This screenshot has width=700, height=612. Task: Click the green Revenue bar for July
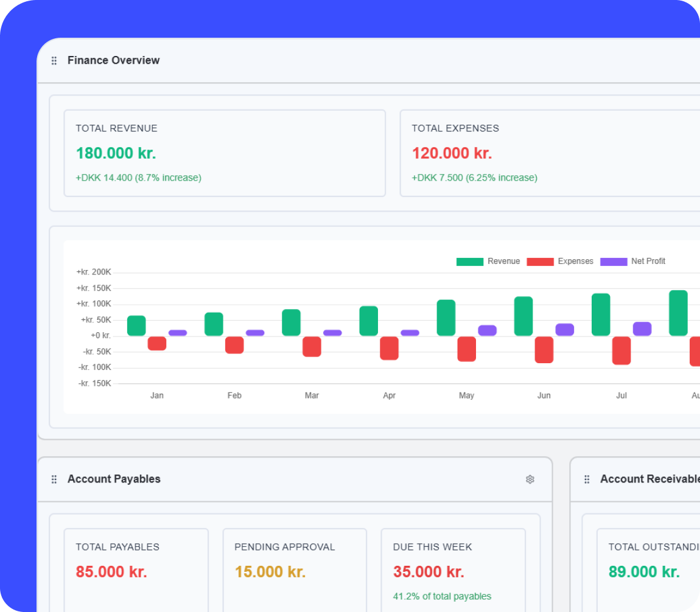tap(601, 315)
